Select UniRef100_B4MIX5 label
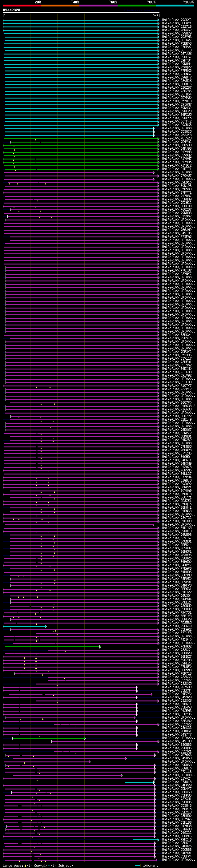The width and height of the screenshot is (197, 868). click(x=177, y=528)
